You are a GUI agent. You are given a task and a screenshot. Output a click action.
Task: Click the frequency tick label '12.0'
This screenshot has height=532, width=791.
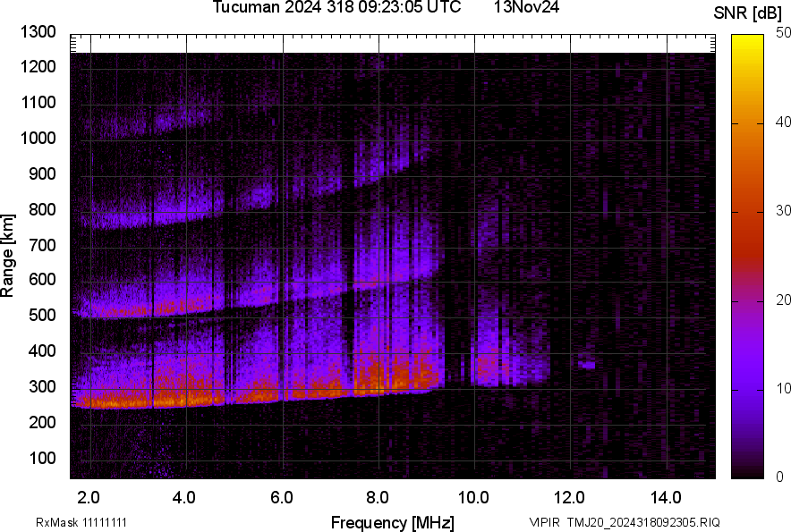click(x=569, y=498)
